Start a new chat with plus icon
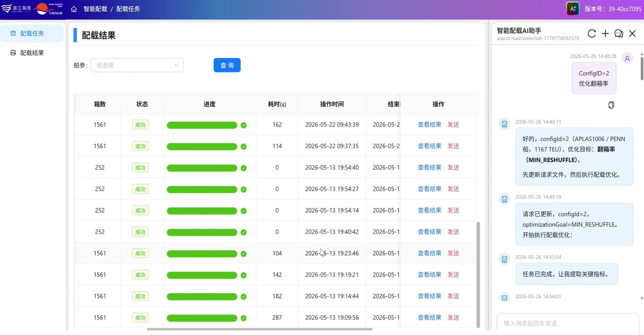 coord(605,34)
